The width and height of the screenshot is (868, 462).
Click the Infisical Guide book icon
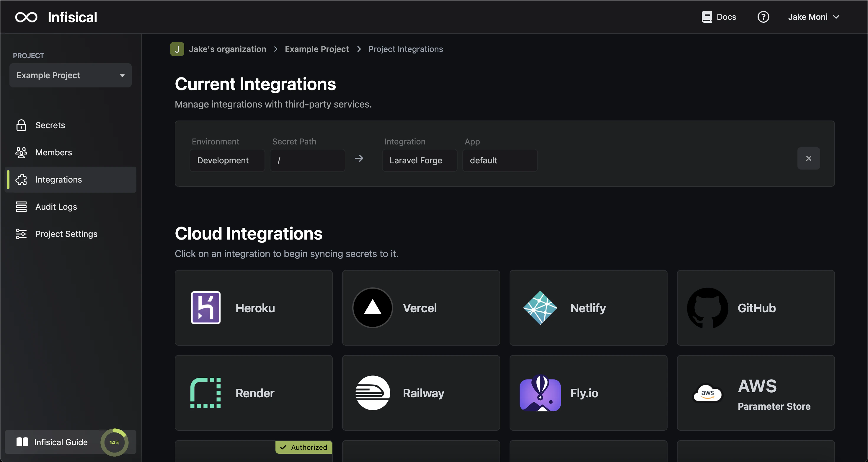click(22, 442)
